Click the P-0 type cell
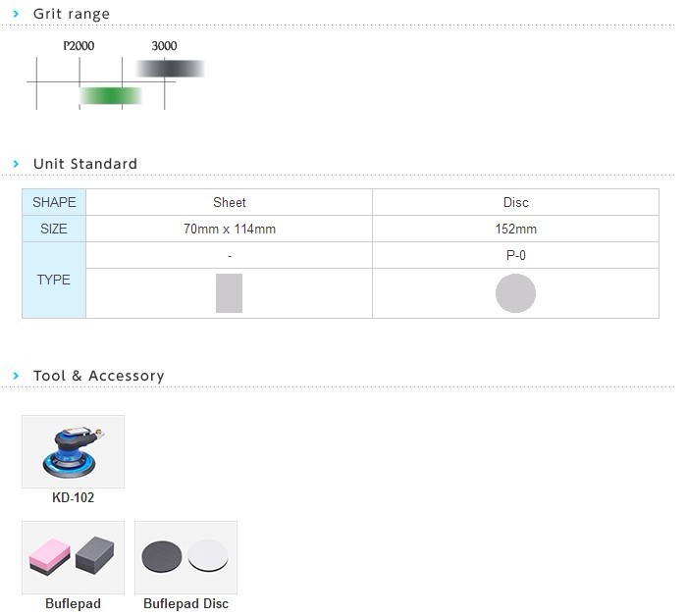The height and width of the screenshot is (616, 687). (x=515, y=255)
